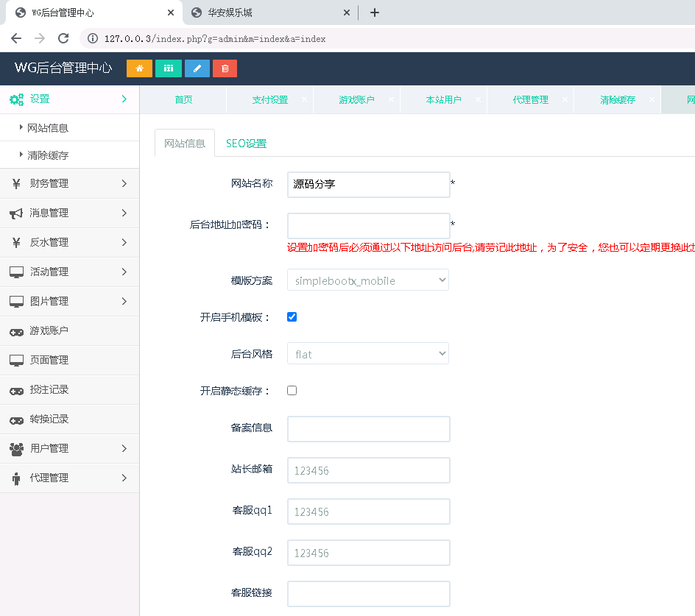Open the 模版方案 dropdown
Image resolution: width=695 pixels, height=616 pixels.
click(x=368, y=280)
